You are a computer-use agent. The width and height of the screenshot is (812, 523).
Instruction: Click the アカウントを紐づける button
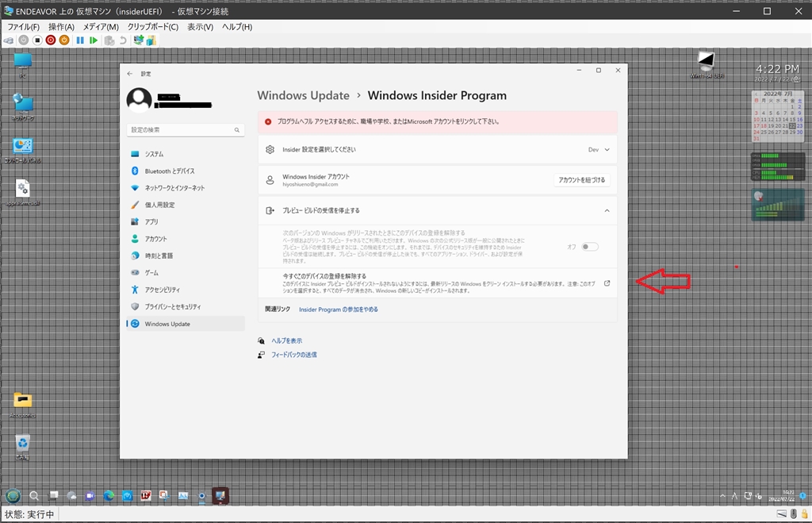(x=581, y=180)
